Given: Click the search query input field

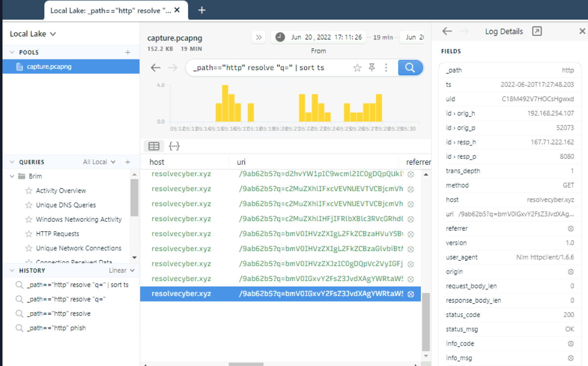Looking at the screenshot, I should coord(269,68).
